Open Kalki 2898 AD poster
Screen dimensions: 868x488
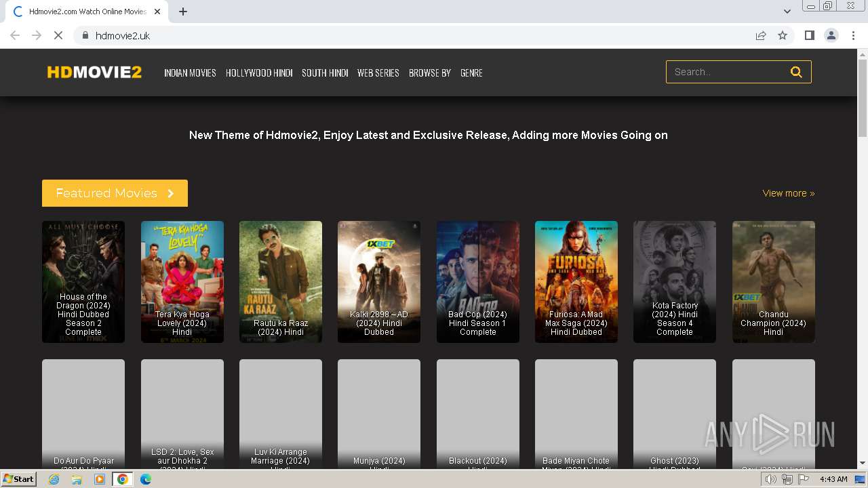coord(379,282)
